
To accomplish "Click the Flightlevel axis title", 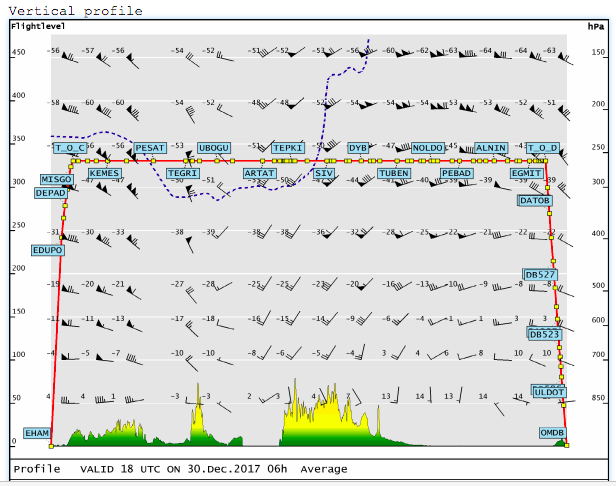I will (x=38, y=26).
